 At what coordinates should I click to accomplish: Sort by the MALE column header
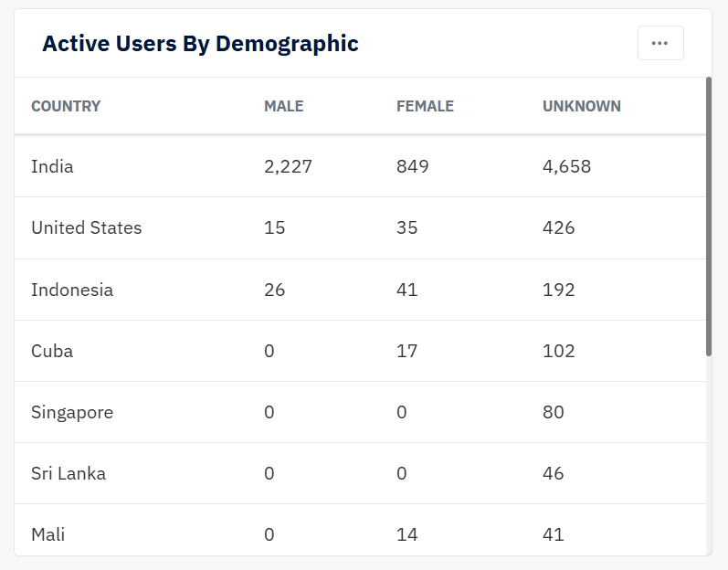click(283, 106)
